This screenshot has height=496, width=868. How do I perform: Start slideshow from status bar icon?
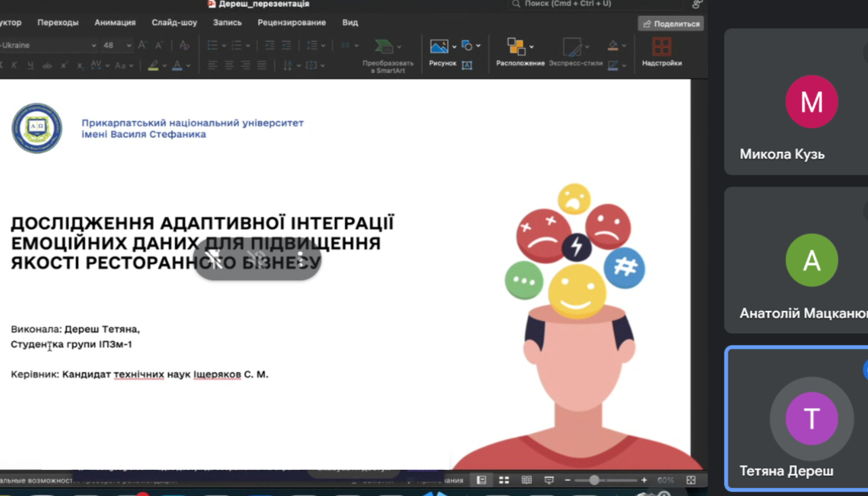[x=549, y=480]
